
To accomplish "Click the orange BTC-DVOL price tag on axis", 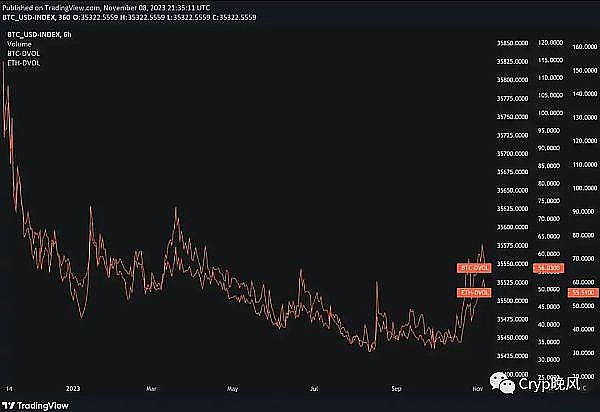I will pos(549,268).
